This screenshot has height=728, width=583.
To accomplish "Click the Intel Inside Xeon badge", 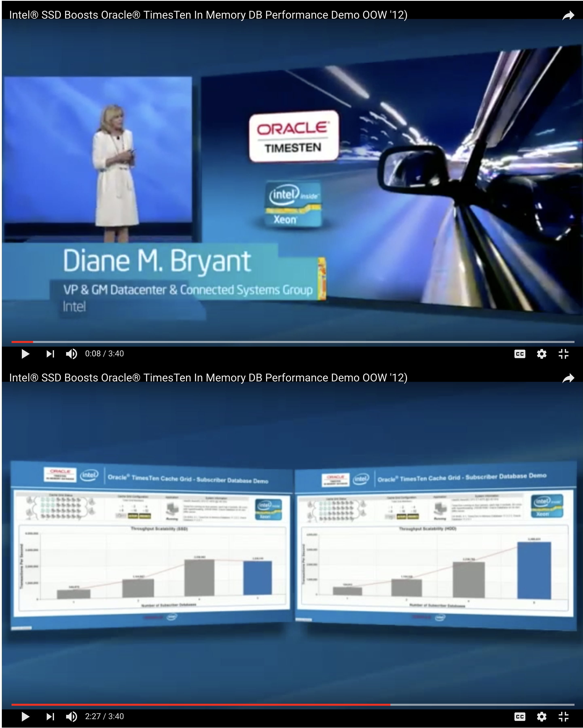I will [293, 204].
